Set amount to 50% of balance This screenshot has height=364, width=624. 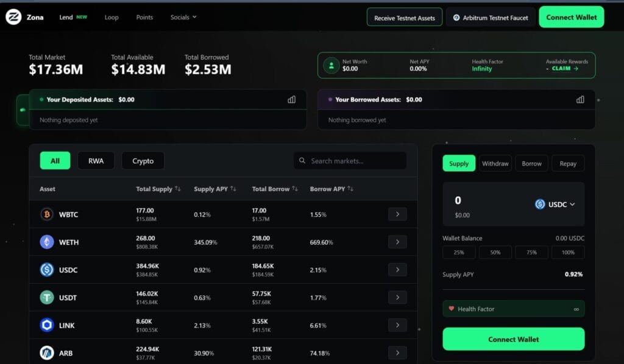[495, 253]
